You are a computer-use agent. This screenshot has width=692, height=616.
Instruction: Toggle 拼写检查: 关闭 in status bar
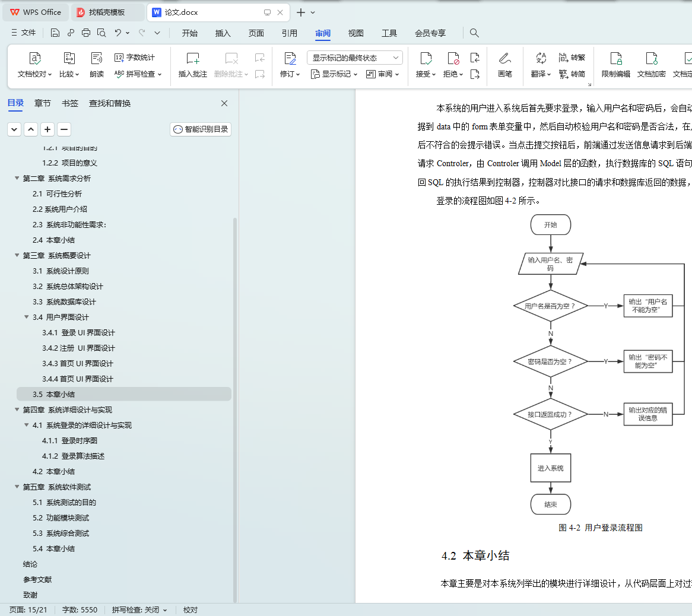tap(139, 610)
